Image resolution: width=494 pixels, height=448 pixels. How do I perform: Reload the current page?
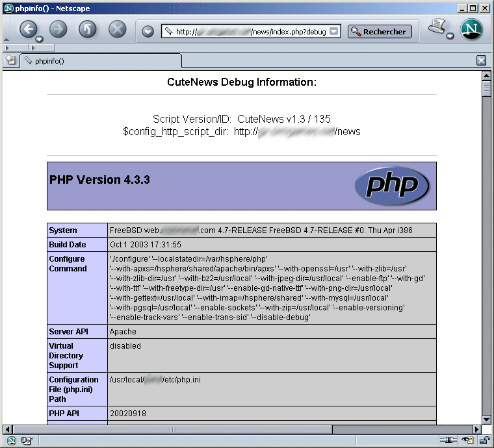(87, 29)
